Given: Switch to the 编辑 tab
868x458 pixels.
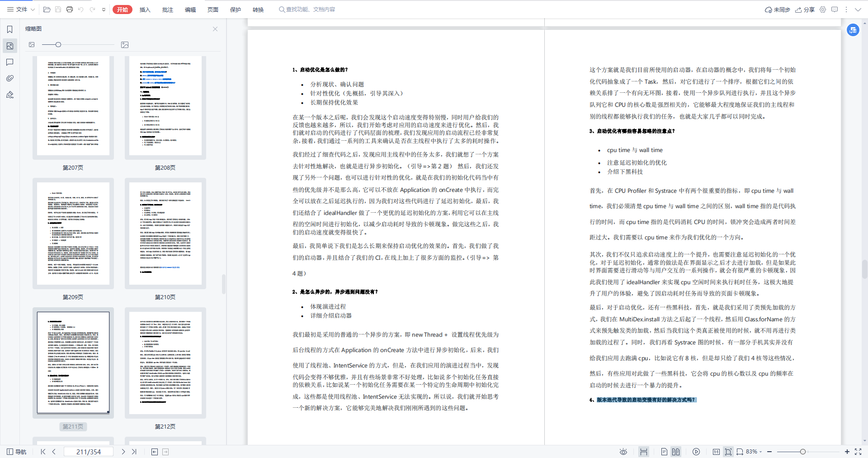Looking at the screenshot, I should (190, 10).
